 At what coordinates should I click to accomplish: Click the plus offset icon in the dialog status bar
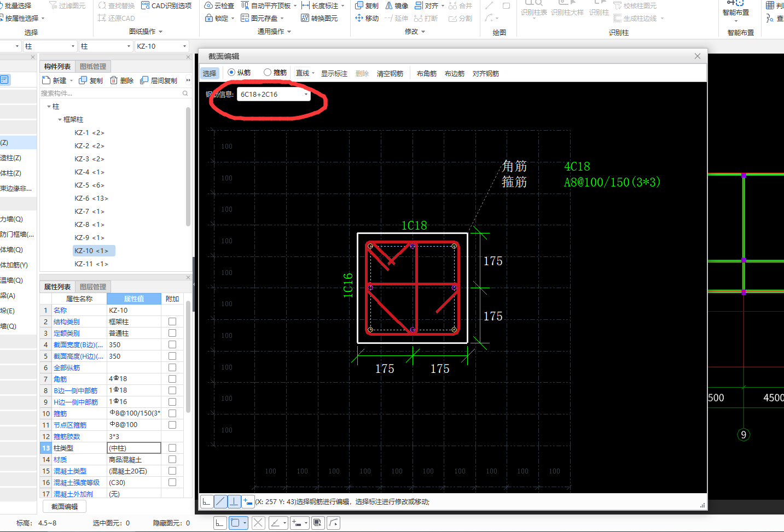click(248, 501)
